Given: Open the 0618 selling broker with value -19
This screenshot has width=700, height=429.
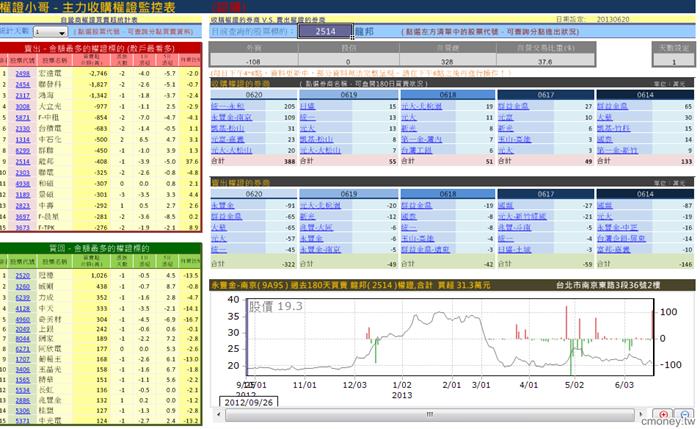Looking at the screenshot, I should click(416, 205).
